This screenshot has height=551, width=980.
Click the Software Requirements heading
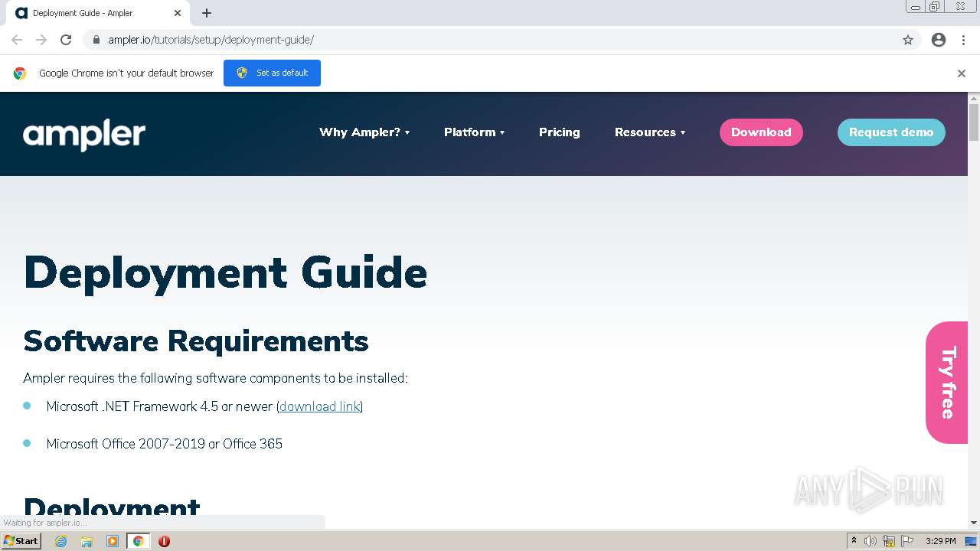click(196, 341)
